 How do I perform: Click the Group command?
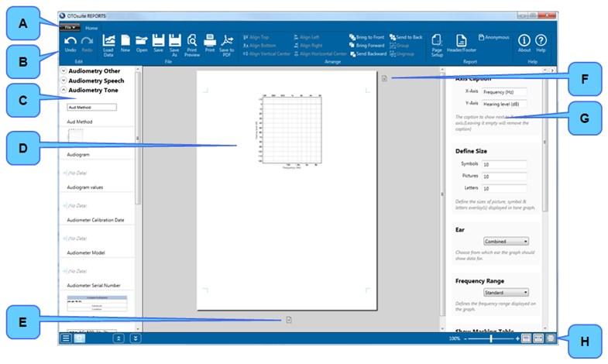pyautogui.click(x=400, y=46)
